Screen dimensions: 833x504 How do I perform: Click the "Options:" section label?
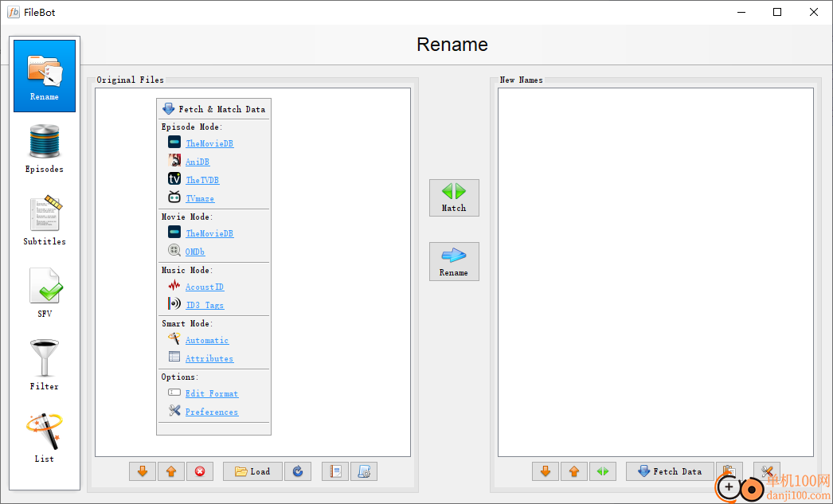[180, 377]
